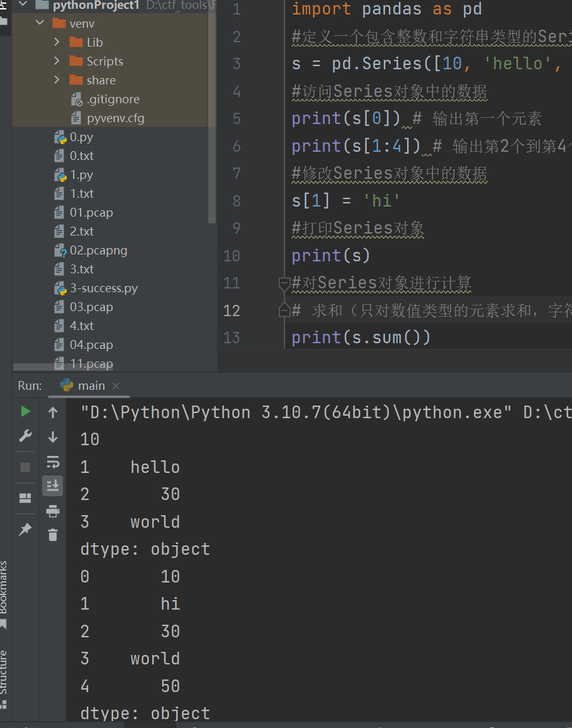Click the green Rerun button
Screen dimensions: 572x728
25,412
